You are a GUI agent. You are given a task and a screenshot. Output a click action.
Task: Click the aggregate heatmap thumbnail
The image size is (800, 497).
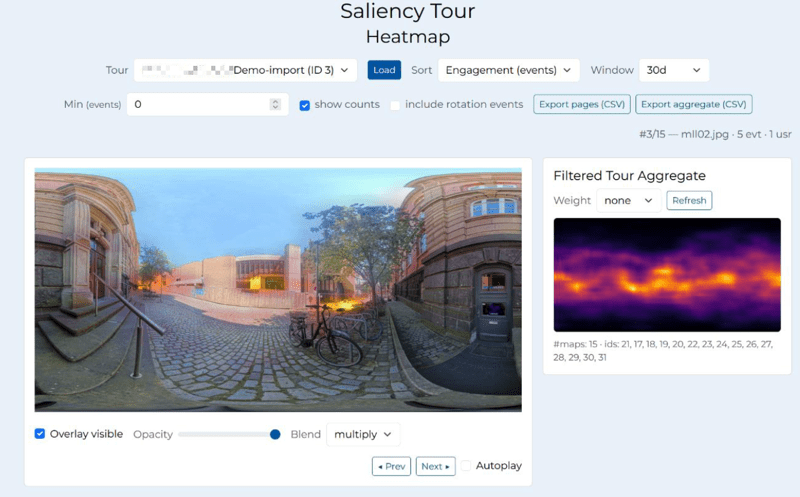pos(667,274)
